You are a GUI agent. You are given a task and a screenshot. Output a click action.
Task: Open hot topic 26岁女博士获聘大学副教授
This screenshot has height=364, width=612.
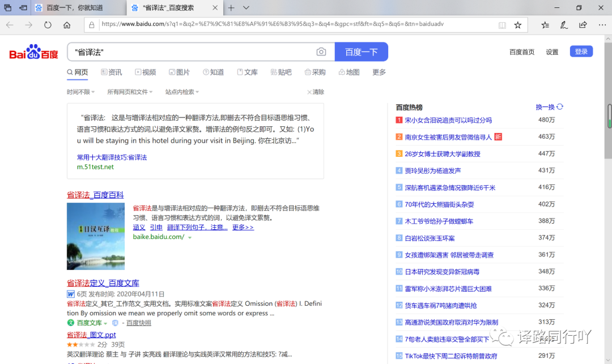(443, 154)
